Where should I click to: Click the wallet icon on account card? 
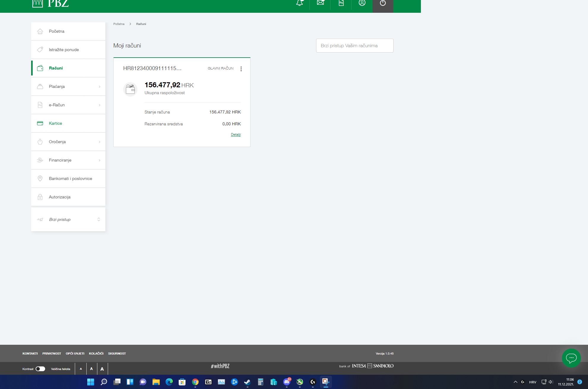[130, 89]
